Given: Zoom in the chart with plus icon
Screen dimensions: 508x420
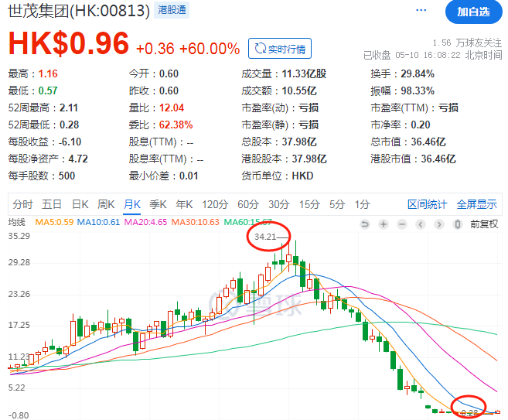Looking at the screenshot, I should pos(384,224).
